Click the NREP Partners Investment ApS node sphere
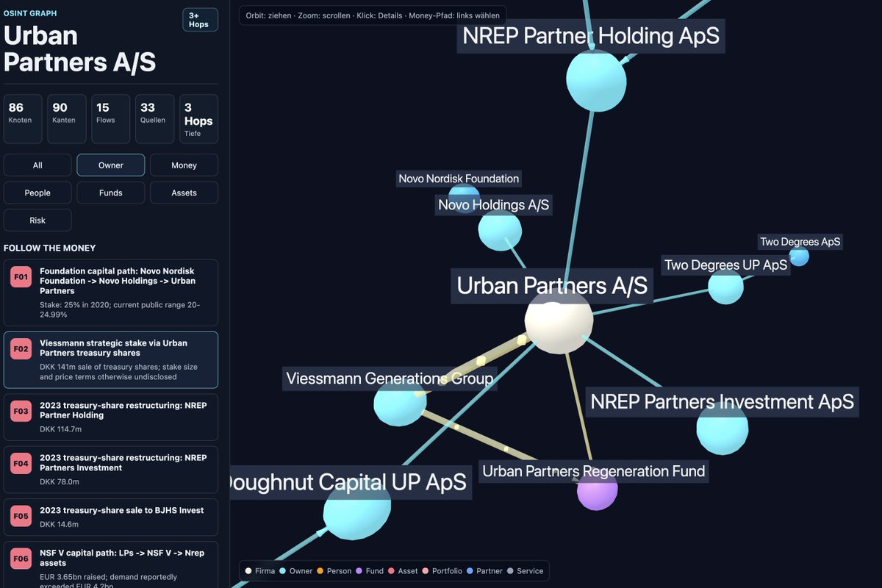The width and height of the screenshot is (882, 588). click(x=722, y=428)
